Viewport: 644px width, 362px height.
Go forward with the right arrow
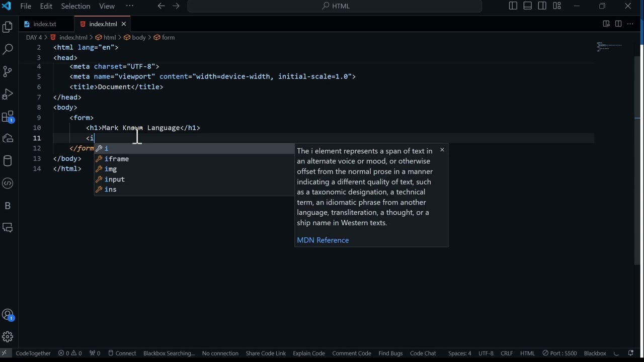coord(176,6)
